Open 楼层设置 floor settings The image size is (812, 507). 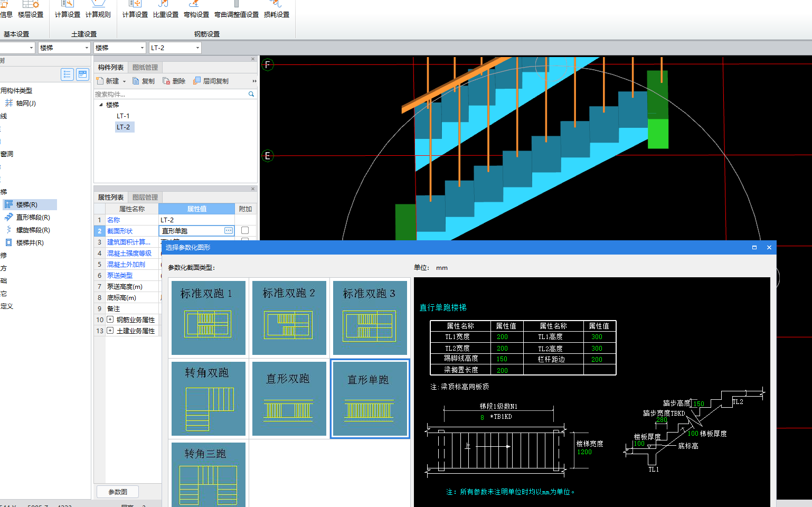point(31,10)
